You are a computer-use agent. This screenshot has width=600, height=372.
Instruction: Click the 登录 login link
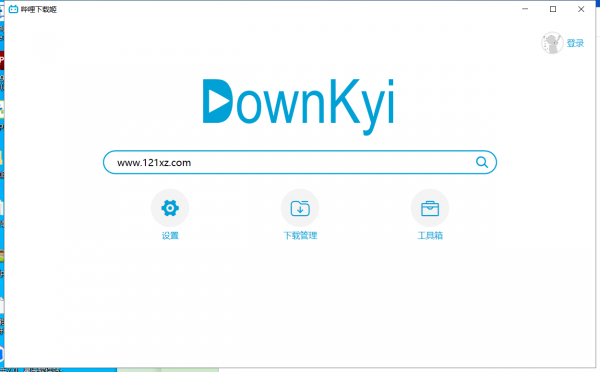(575, 43)
